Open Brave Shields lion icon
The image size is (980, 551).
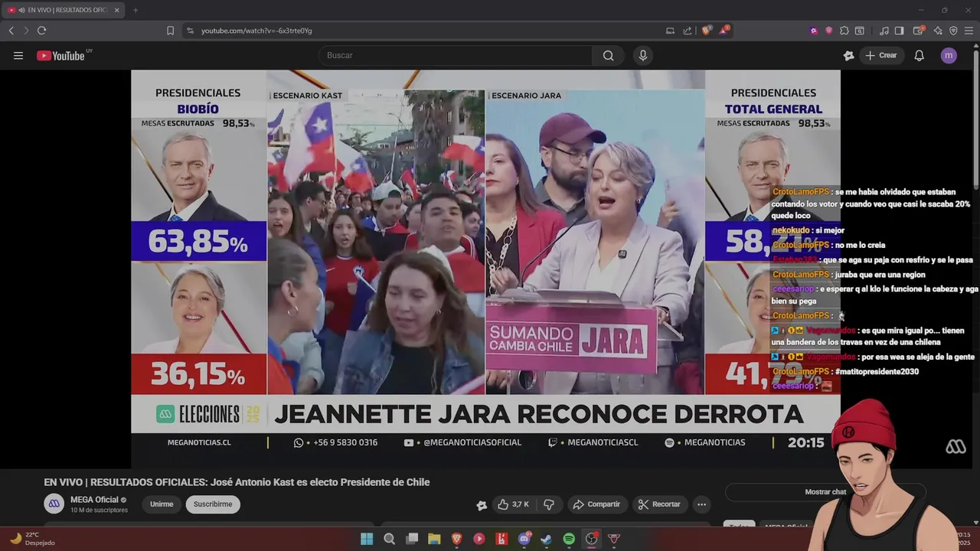[x=706, y=31]
